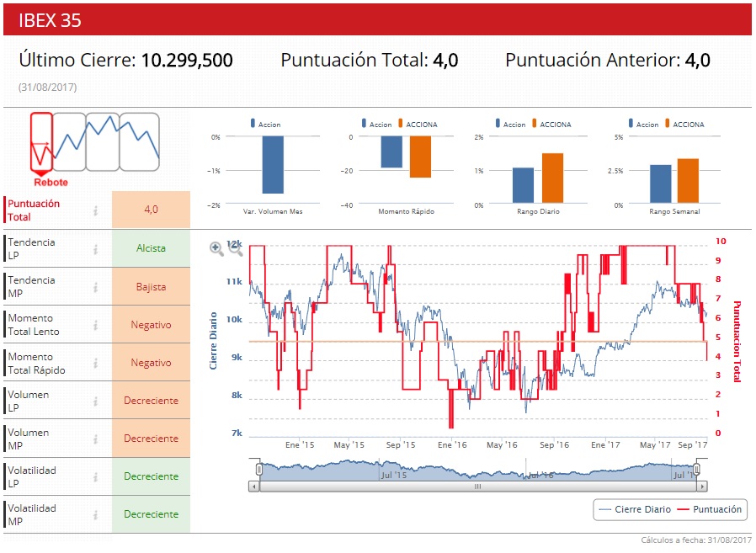Toggle Accion legend in Rango Semanal chart

(644, 124)
